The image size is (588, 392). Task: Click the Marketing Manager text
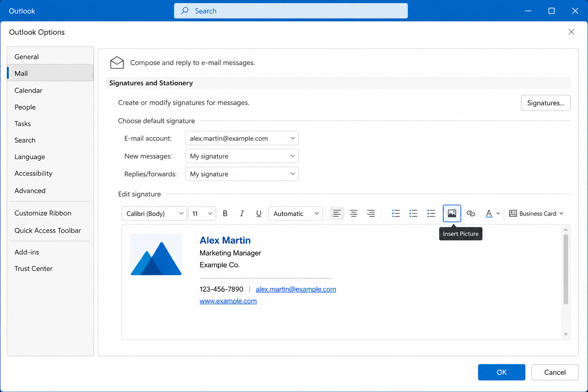tap(230, 253)
